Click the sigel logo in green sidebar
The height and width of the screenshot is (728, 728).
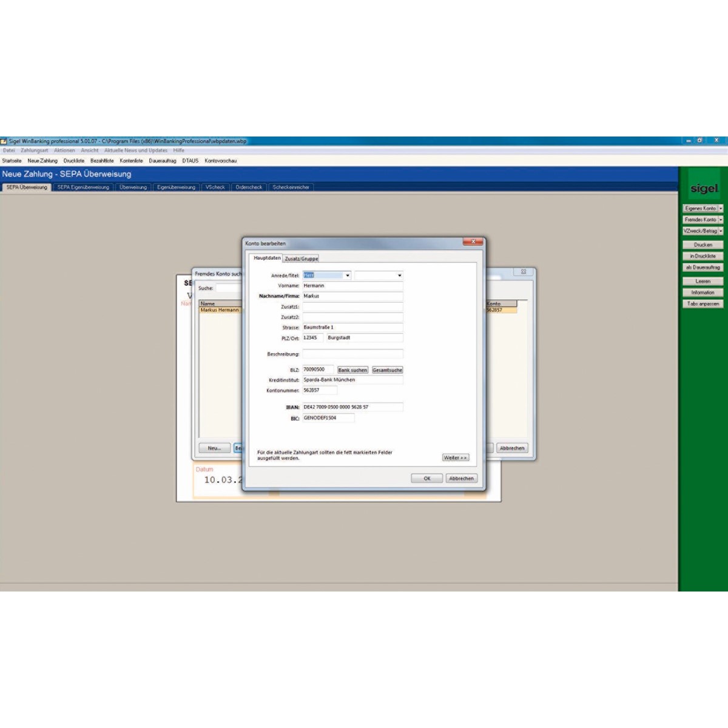(x=703, y=189)
